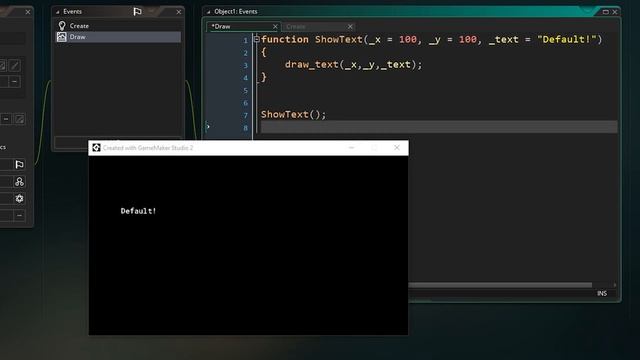Screen dimensions: 640x360
Task: Click the INS indicator in editor status bar
Action: click(x=602, y=293)
